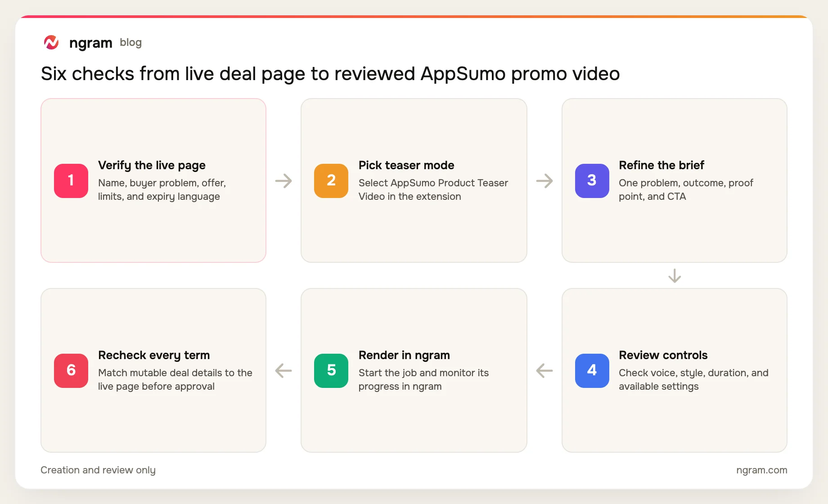Click the orange number 2 badge
This screenshot has width=828, height=504.
(331, 180)
